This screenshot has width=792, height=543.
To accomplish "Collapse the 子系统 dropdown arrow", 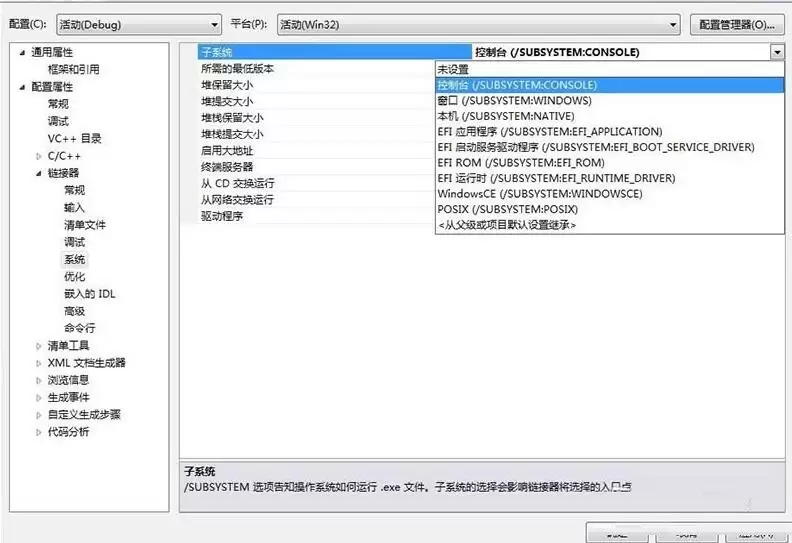I will [776, 52].
